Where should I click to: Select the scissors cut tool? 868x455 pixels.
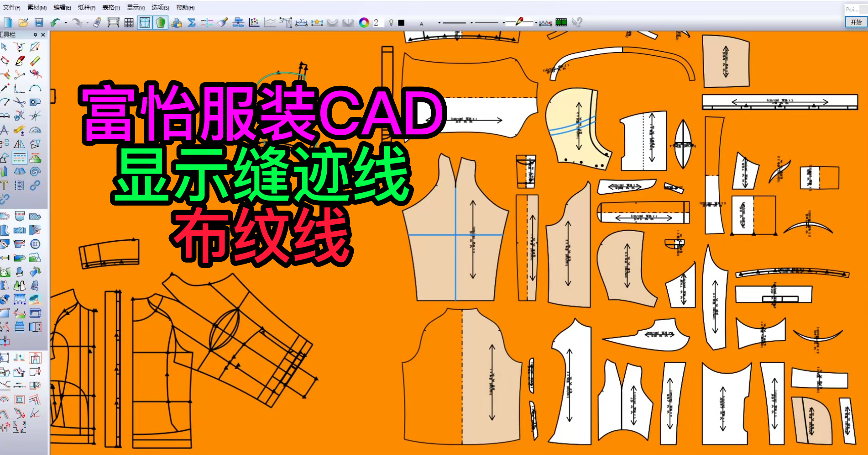point(20,102)
